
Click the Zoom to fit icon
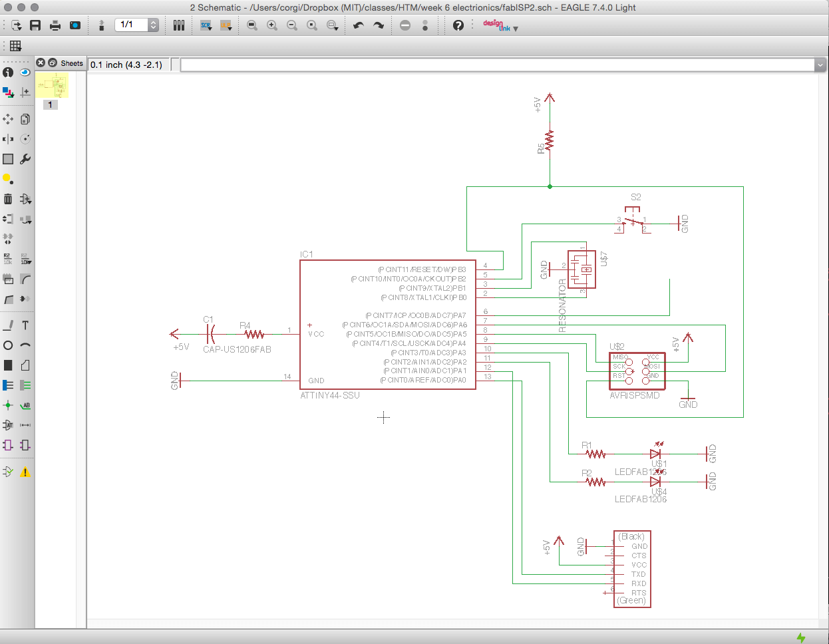point(252,25)
